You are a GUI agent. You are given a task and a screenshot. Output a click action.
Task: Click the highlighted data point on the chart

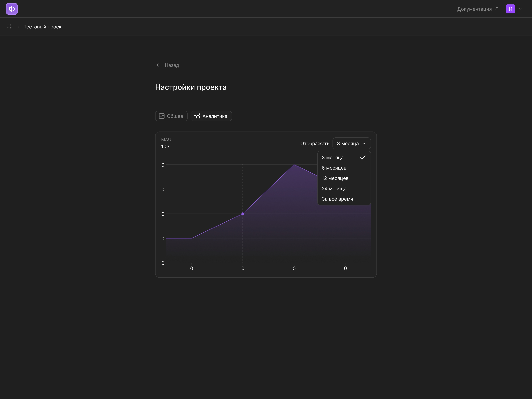[243, 214]
